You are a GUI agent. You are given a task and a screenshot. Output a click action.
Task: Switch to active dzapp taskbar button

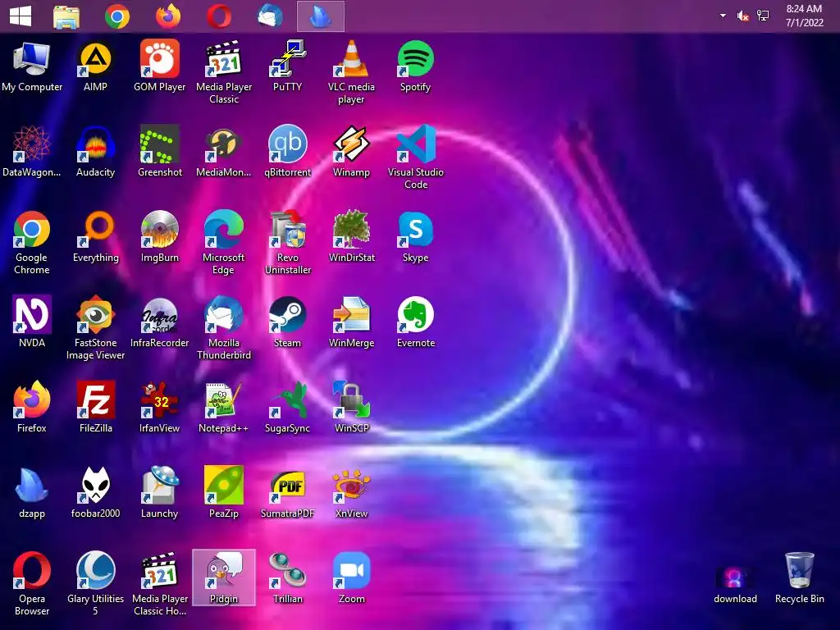point(321,16)
